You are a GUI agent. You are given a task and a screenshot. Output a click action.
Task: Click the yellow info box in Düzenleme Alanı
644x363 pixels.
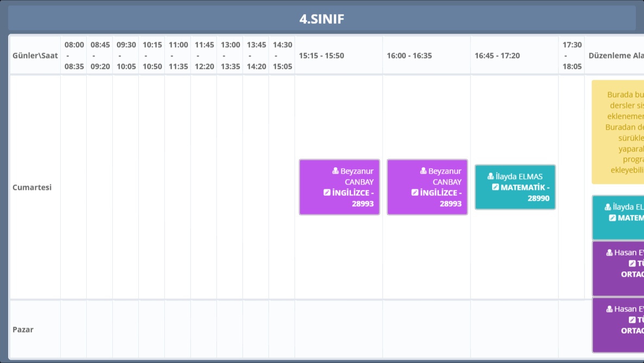[x=619, y=132]
